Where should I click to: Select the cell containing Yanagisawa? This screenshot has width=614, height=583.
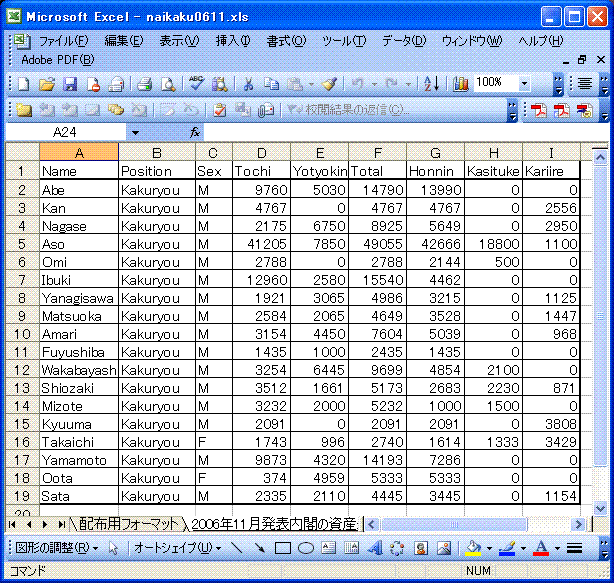[78, 298]
